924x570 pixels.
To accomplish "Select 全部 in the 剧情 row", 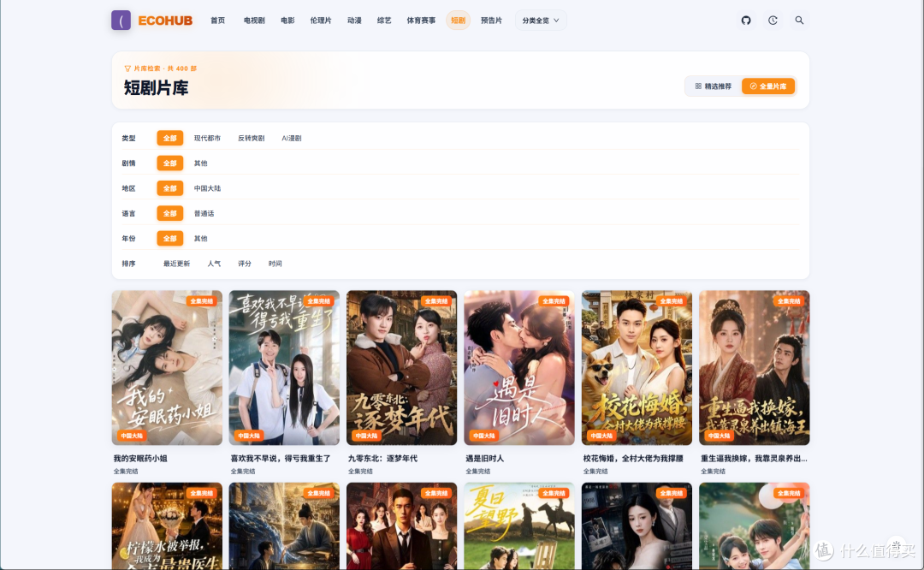I will pos(169,163).
